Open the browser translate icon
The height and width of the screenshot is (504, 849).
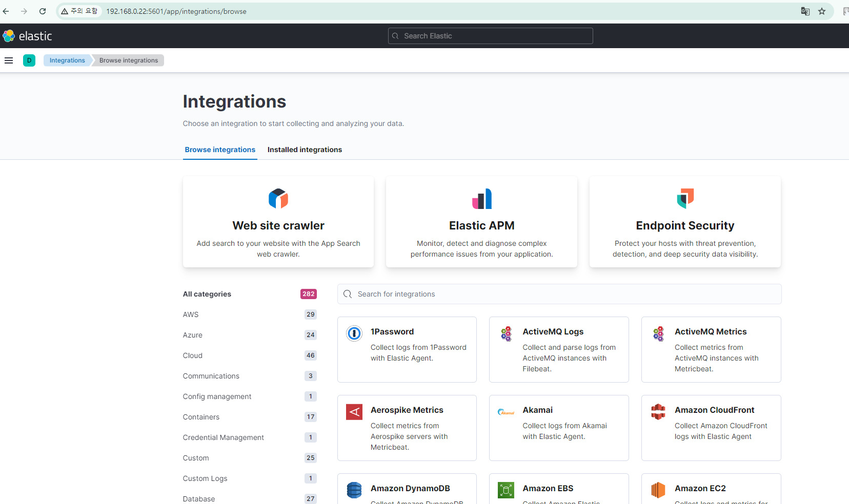pyautogui.click(x=805, y=11)
